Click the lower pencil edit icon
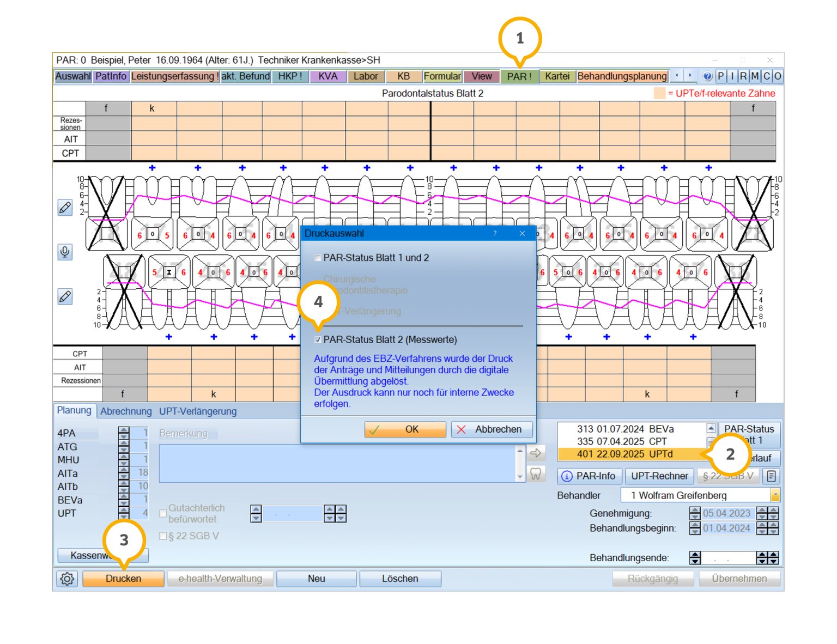This screenshot has height=644, width=837. (x=65, y=297)
